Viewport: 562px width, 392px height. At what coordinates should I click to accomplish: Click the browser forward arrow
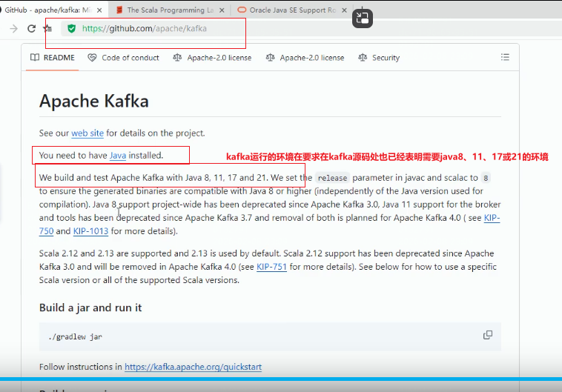pos(13,29)
